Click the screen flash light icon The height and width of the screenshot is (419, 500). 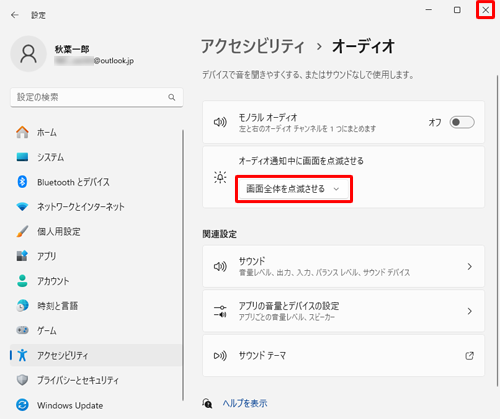pos(220,177)
